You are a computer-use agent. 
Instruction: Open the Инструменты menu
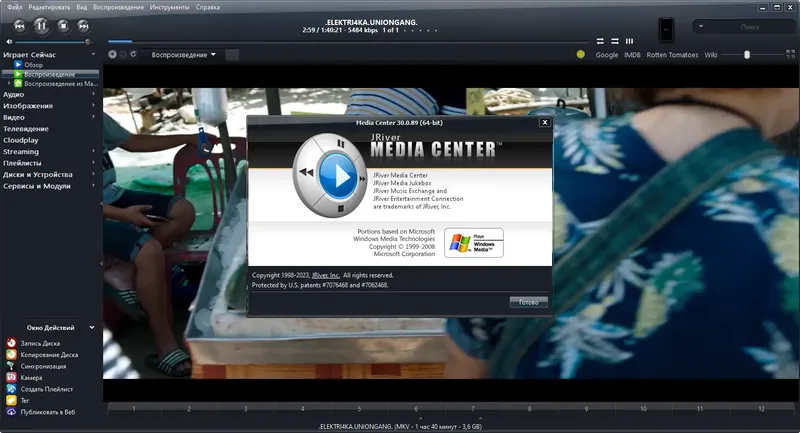pyautogui.click(x=169, y=7)
